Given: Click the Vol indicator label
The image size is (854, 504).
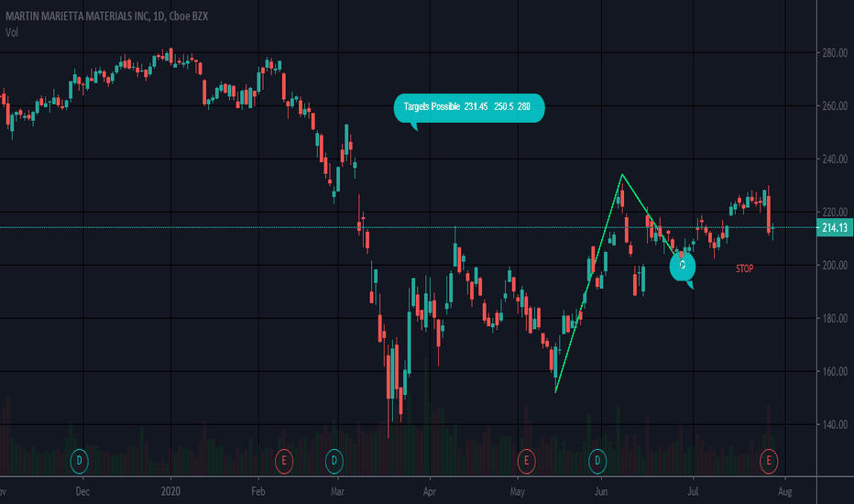Looking at the screenshot, I should click(x=11, y=33).
